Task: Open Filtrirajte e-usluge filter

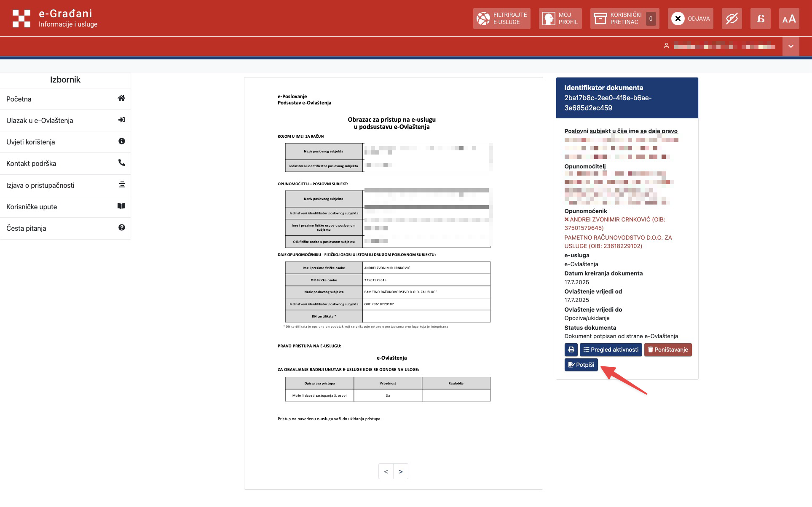Action: click(x=501, y=19)
